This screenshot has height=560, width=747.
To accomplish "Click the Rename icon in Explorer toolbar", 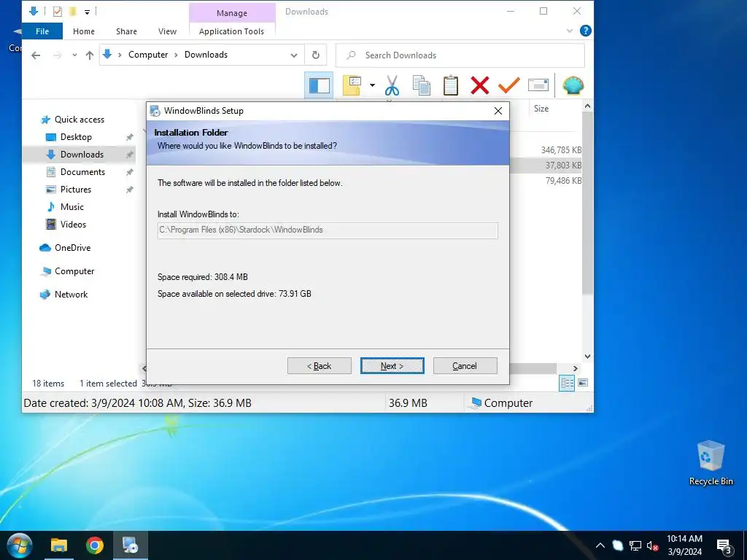I will tap(538, 86).
